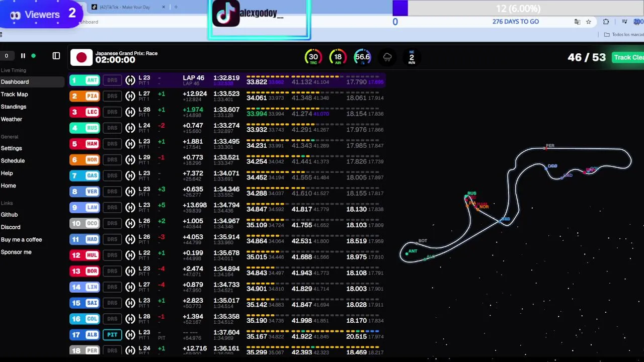Select the LEC driver position tag
This screenshot has height=362, width=644.
click(x=85, y=112)
